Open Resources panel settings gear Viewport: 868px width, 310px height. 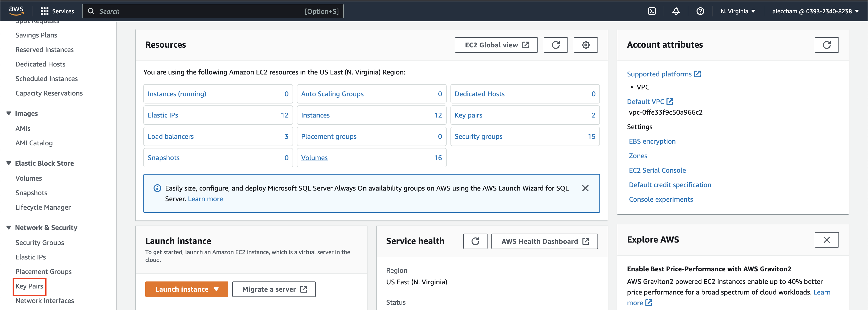point(586,45)
